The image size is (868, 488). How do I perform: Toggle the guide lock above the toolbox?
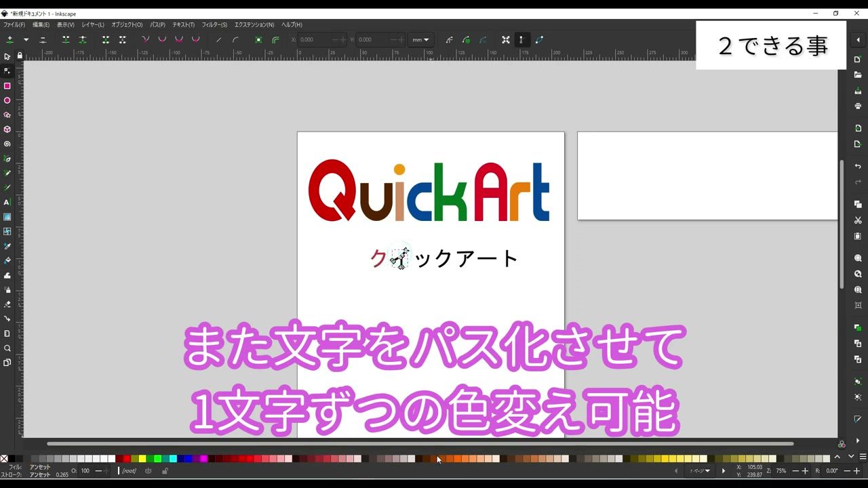[x=20, y=56]
